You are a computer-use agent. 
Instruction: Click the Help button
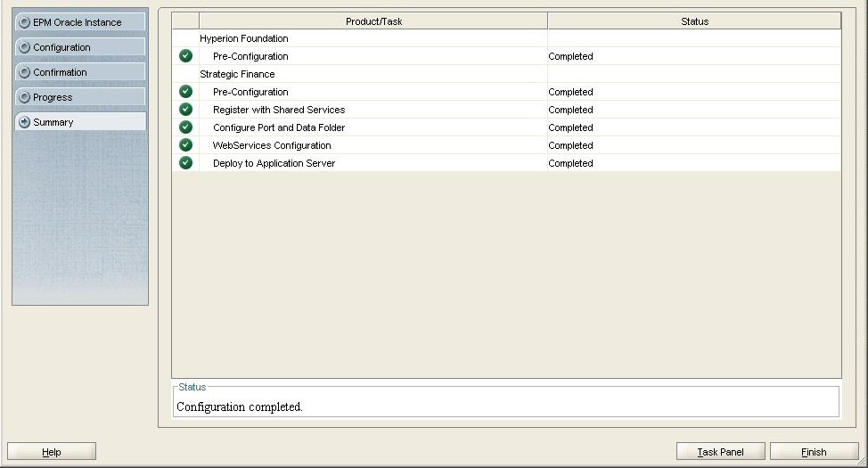point(52,451)
